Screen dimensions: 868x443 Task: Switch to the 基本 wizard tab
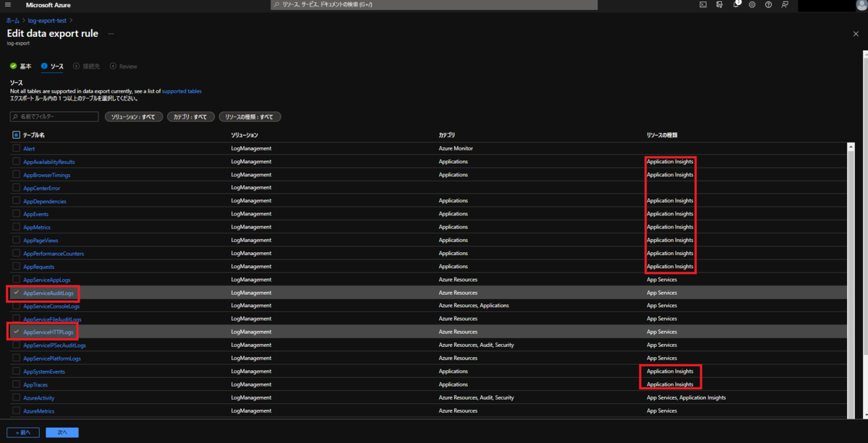click(x=21, y=66)
